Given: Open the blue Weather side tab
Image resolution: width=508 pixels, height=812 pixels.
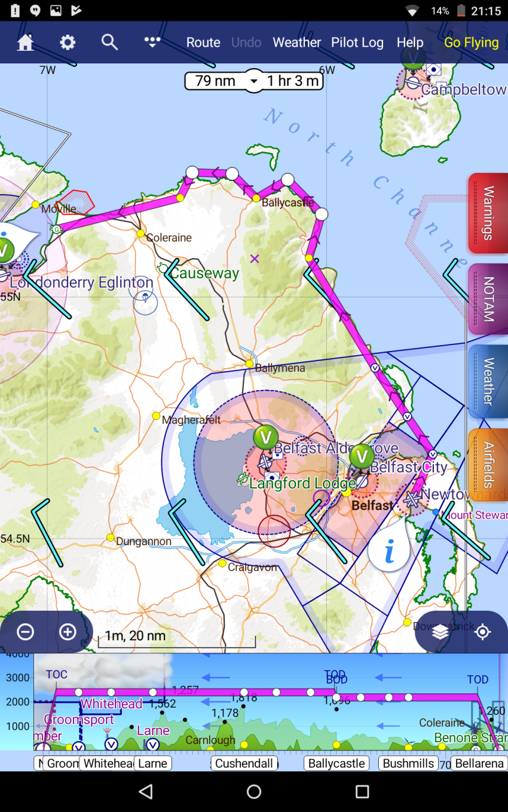Looking at the screenshot, I should pos(488,382).
